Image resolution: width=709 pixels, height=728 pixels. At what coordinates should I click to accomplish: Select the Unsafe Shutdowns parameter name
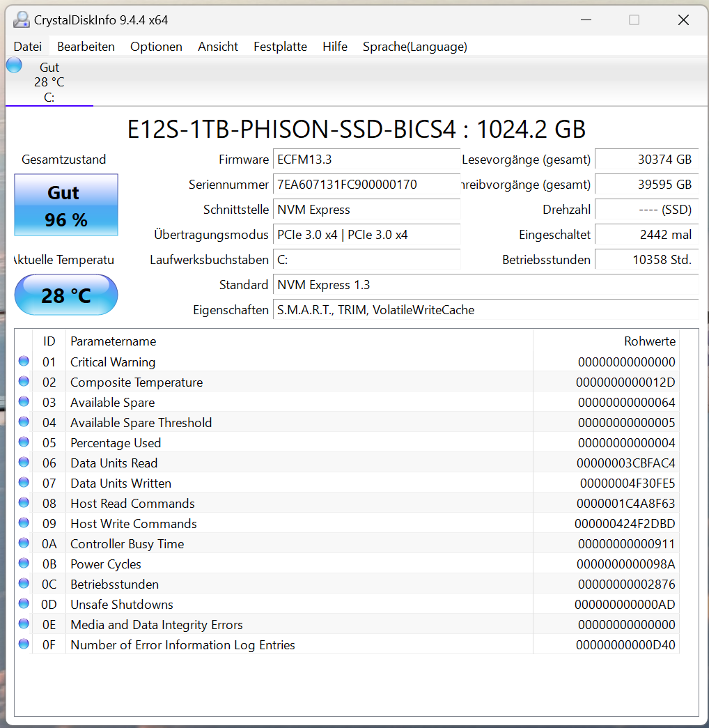pyautogui.click(x=122, y=605)
